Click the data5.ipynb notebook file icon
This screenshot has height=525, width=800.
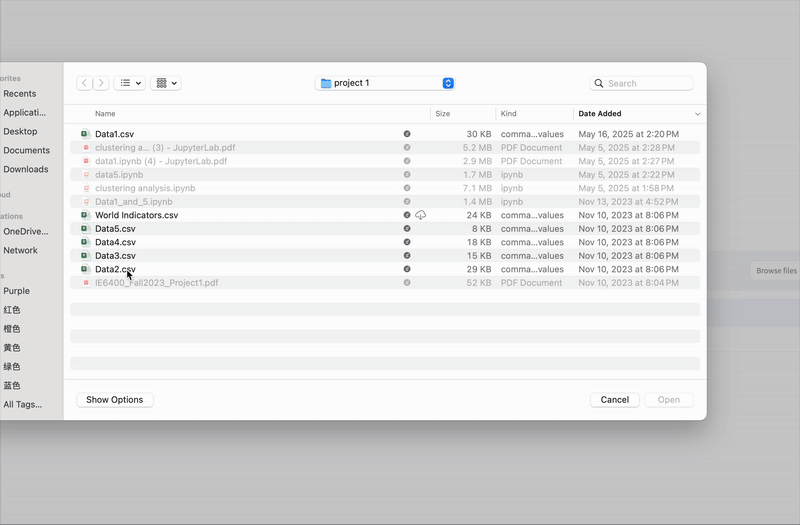coord(86,174)
